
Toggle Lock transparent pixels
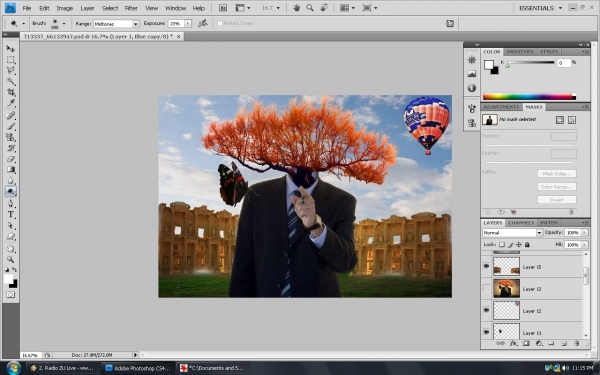502,245
